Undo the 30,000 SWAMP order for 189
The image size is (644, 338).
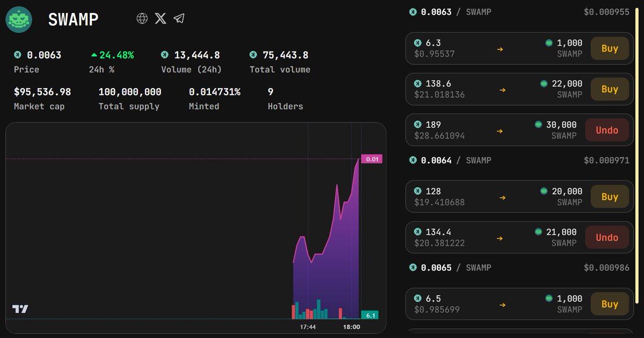(x=607, y=130)
